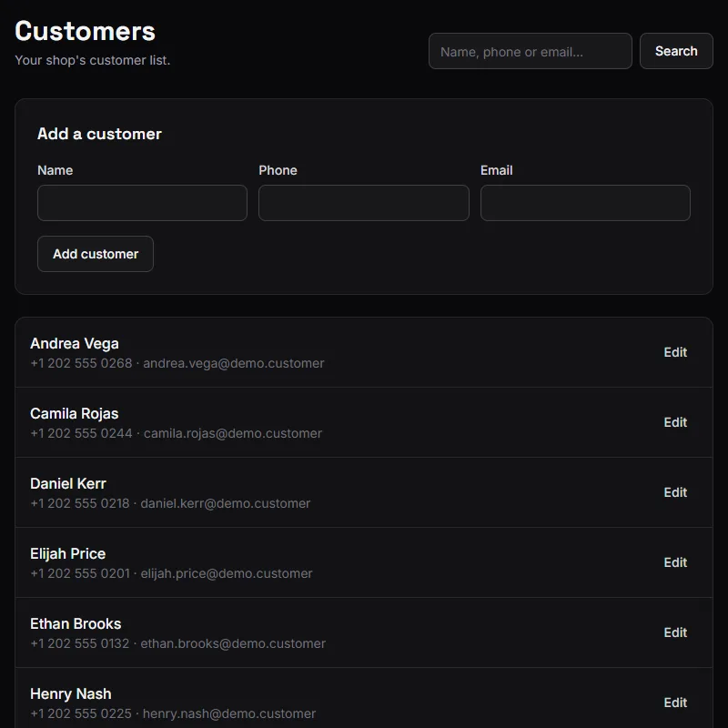Image resolution: width=728 pixels, height=728 pixels.
Task: Select the name Camila Rojas
Action: click(75, 414)
